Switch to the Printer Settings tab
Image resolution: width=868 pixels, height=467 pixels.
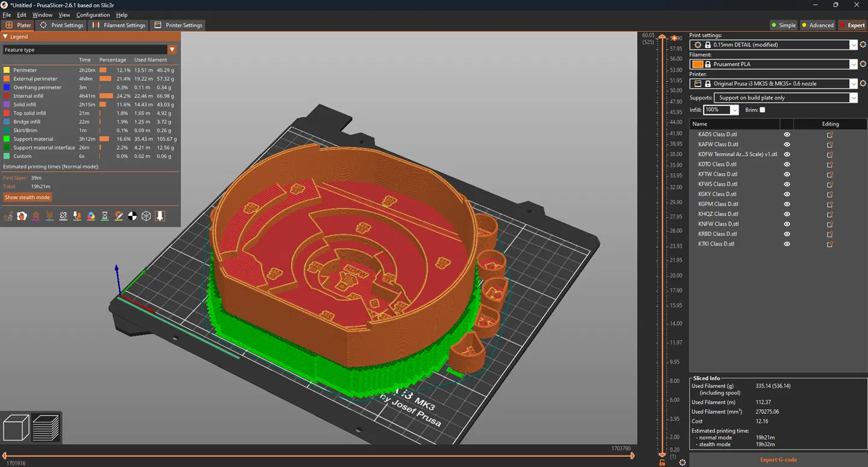tap(178, 25)
